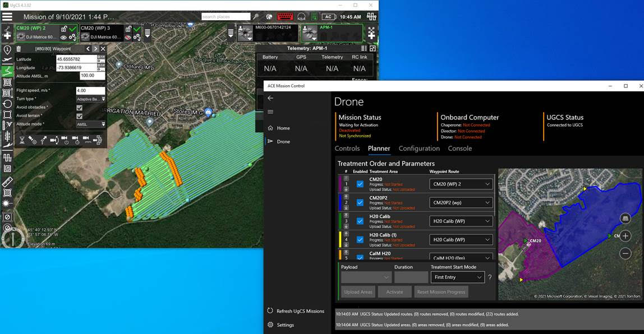The height and width of the screenshot is (334, 644).
Task: Toggle visibility eye for CM20 (WP) 2 route
Action: tap(63, 38)
